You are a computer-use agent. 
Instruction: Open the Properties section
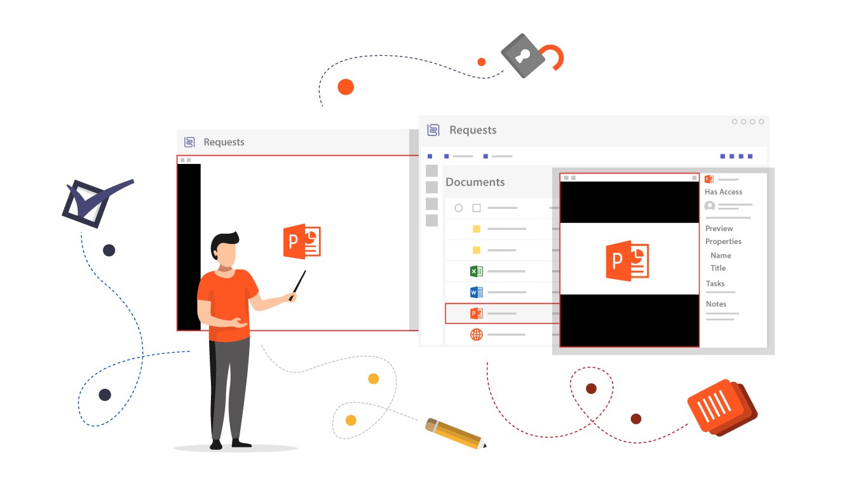(723, 241)
